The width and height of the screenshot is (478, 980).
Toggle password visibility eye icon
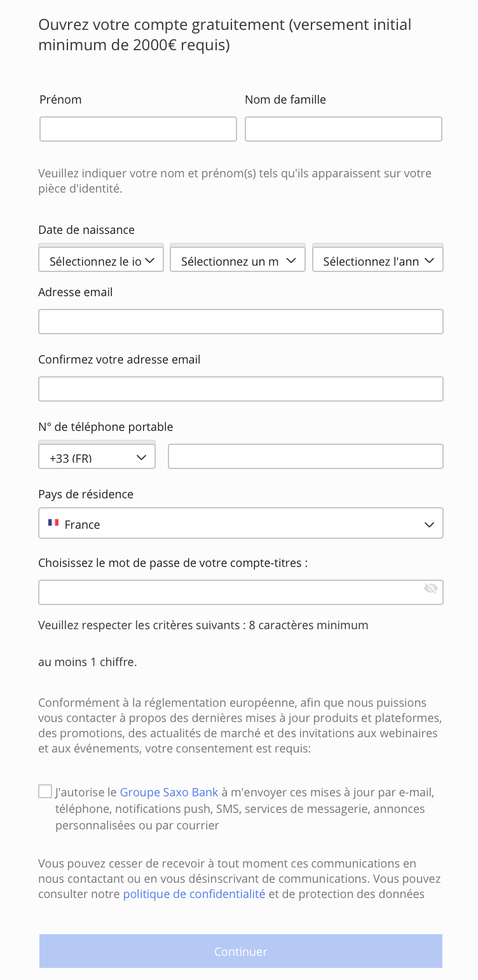430,589
